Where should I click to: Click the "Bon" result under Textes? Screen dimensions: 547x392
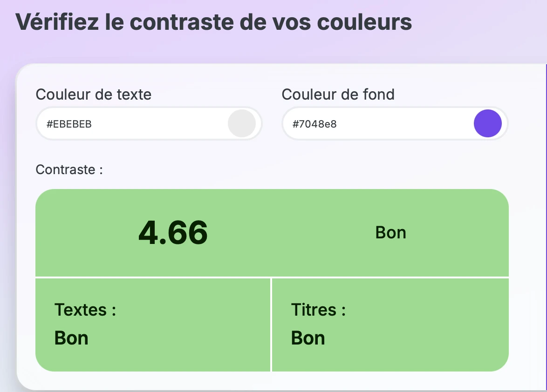(71, 338)
